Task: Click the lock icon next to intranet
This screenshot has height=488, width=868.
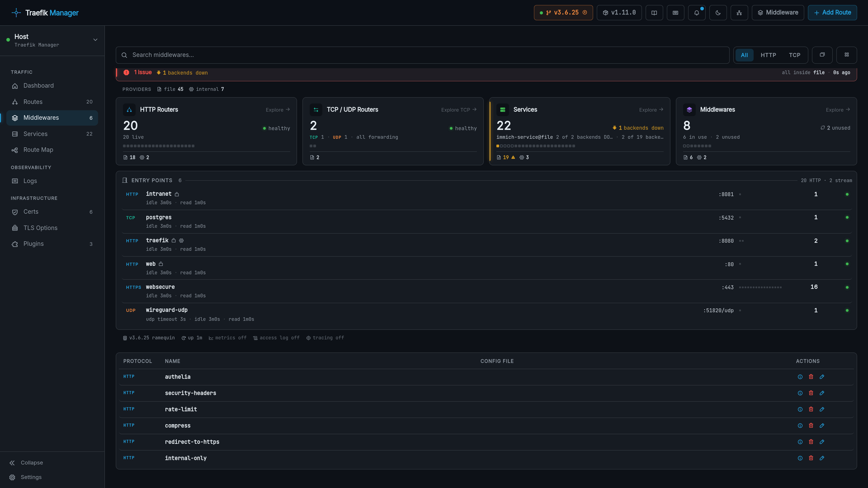Action: tap(177, 194)
